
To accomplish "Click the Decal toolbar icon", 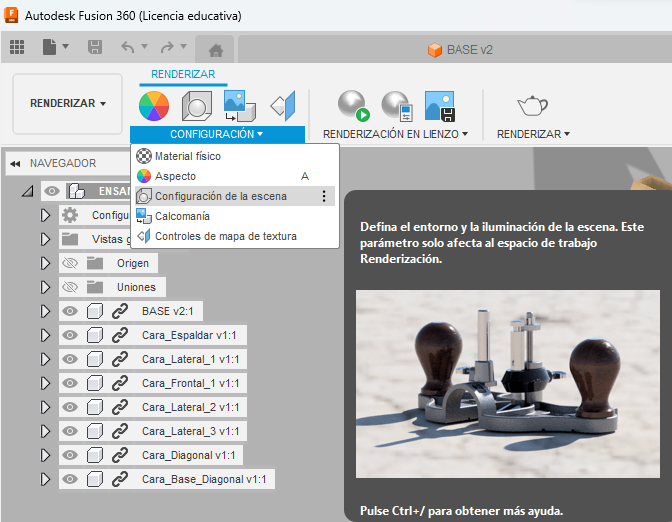I will [240, 106].
